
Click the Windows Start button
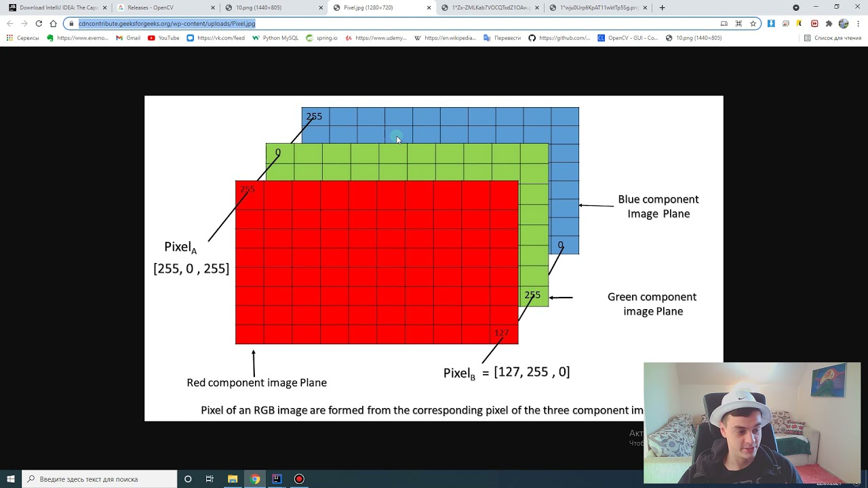click(x=11, y=479)
